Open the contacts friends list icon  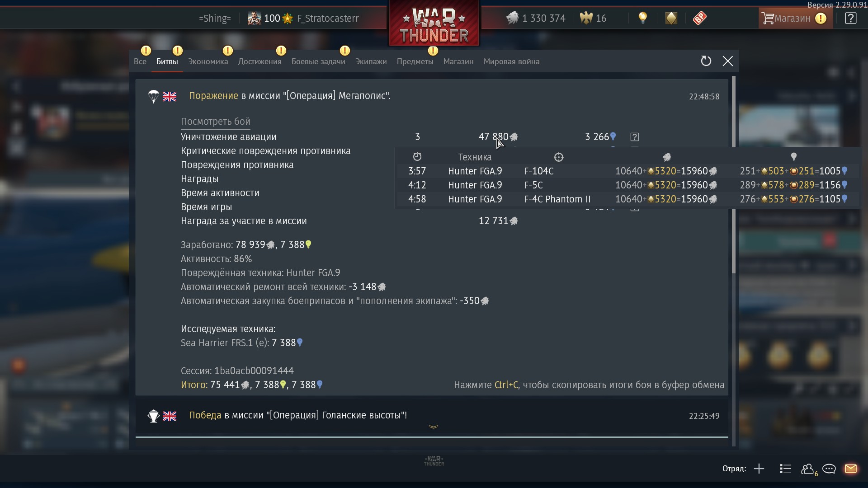click(x=808, y=469)
